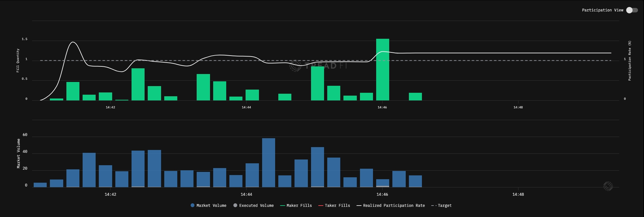Click the first peak of the white rate line
The width and height of the screenshot is (644, 217).
pyautogui.click(x=73, y=42)
